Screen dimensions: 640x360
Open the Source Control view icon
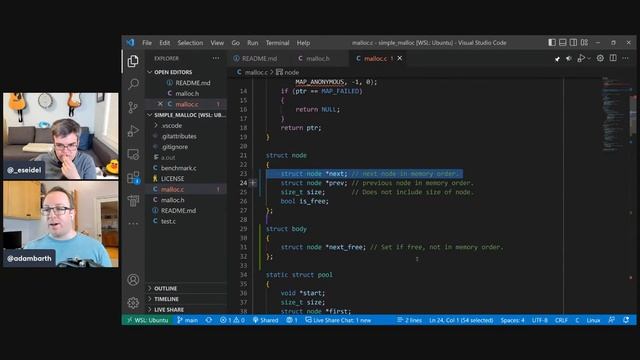tap(133, 107)
